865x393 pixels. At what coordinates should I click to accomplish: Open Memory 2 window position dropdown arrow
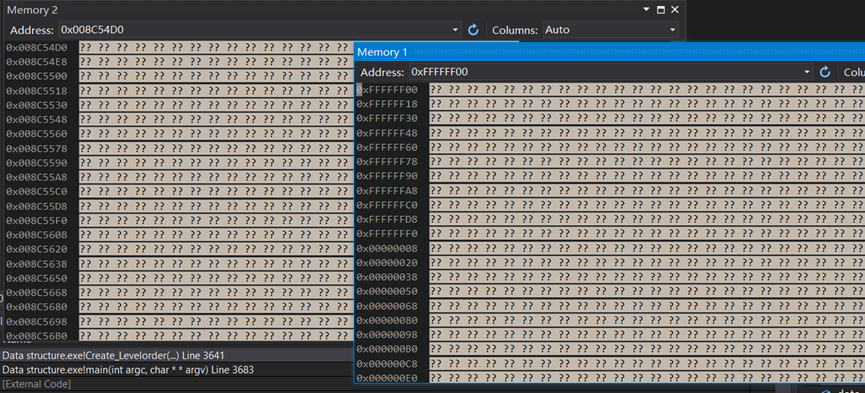tap(647, 10)
